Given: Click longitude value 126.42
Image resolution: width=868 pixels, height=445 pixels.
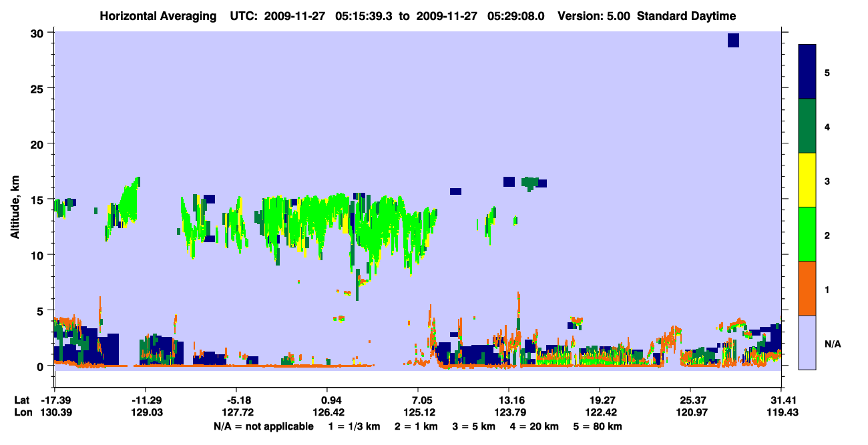Looking at the screenshot, I should click(327, 413).
